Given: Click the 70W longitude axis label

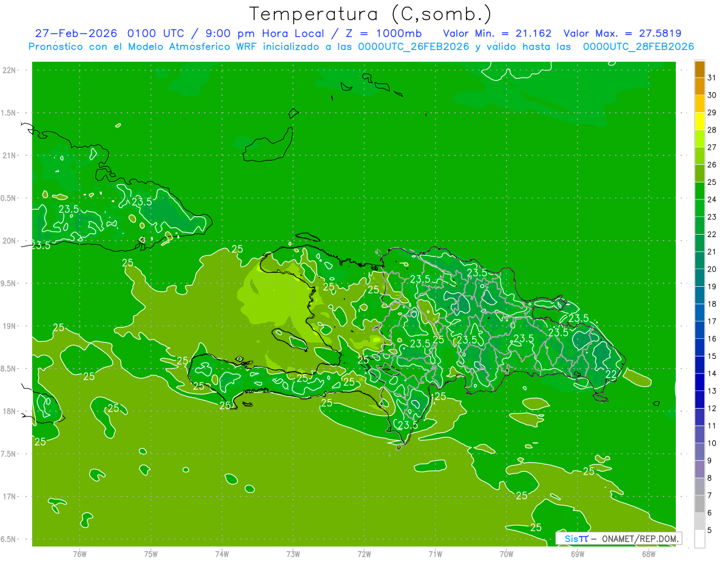Looking at the screenshot, I should click(x=507, y=554).
